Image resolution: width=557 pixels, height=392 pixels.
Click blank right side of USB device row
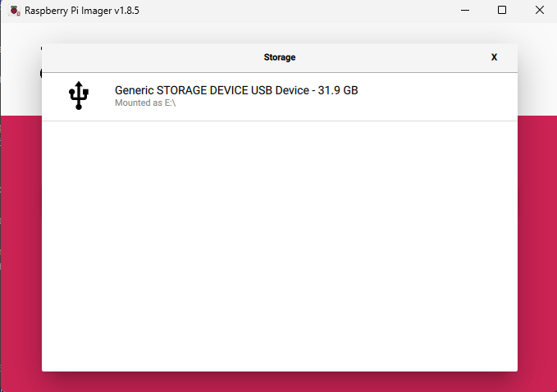pyautogui.click(x=443, y=96)
